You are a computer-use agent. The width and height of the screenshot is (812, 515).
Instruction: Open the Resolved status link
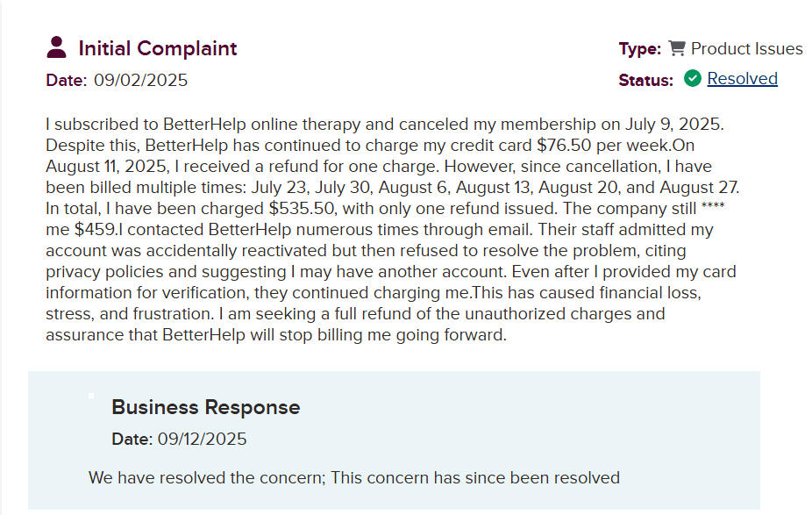pyautogui.click(x=742, y=78)
